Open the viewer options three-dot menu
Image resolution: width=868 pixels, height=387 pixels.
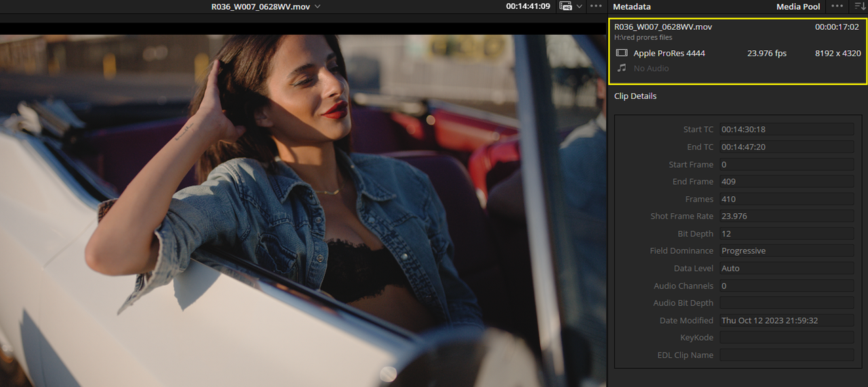pos(596,6)
